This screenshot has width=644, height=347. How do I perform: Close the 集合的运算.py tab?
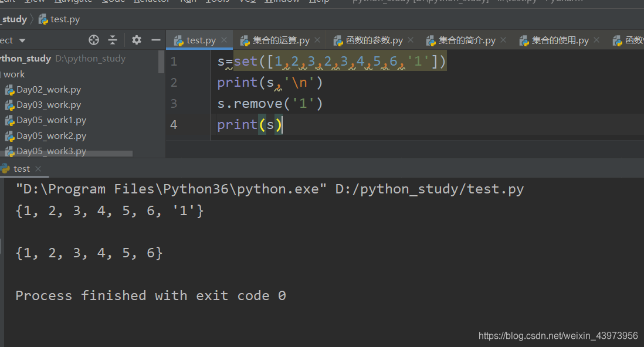(317, 40)
